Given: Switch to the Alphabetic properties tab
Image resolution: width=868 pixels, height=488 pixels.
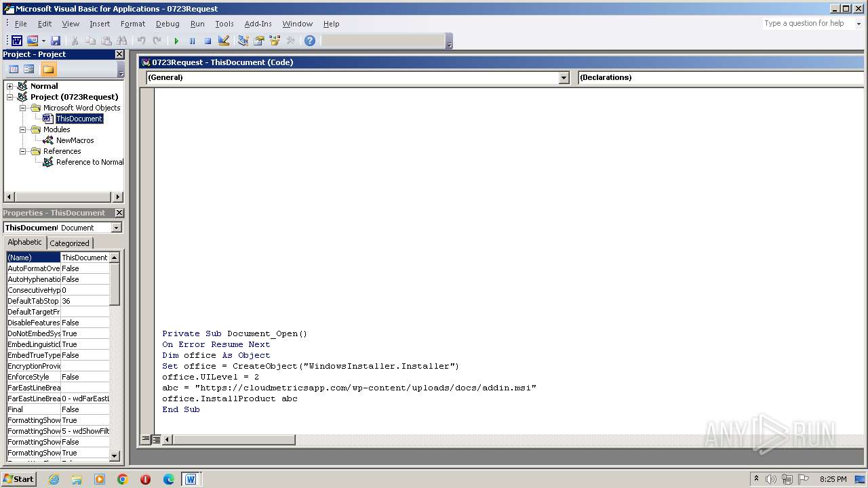Looking at the screenshot, I should pos(25,243).
